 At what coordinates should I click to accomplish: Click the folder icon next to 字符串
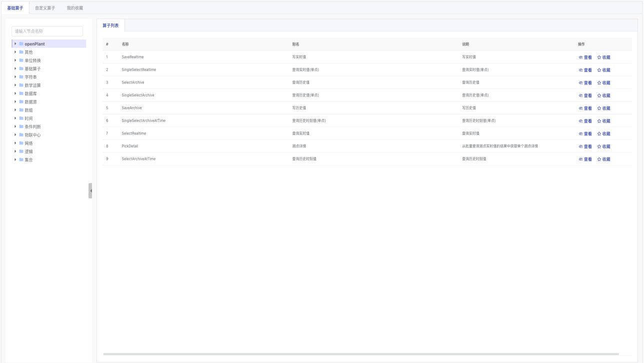point(21,77)
